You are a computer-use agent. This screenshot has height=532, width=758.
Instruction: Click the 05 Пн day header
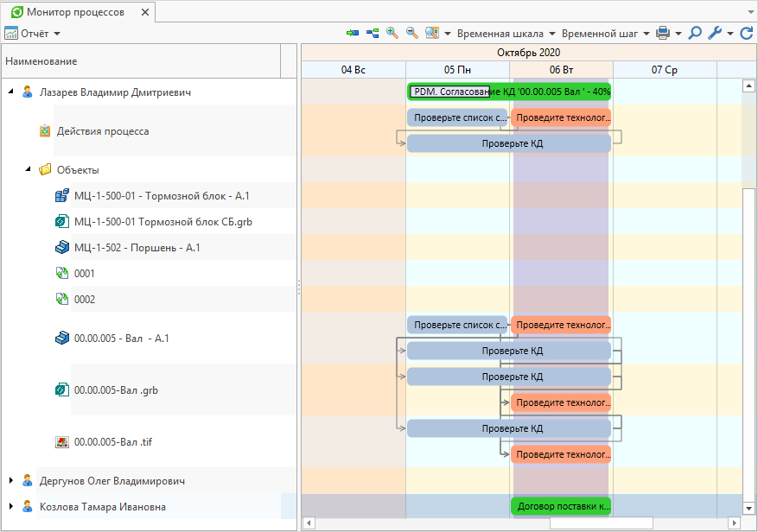[x=457, y=70]
